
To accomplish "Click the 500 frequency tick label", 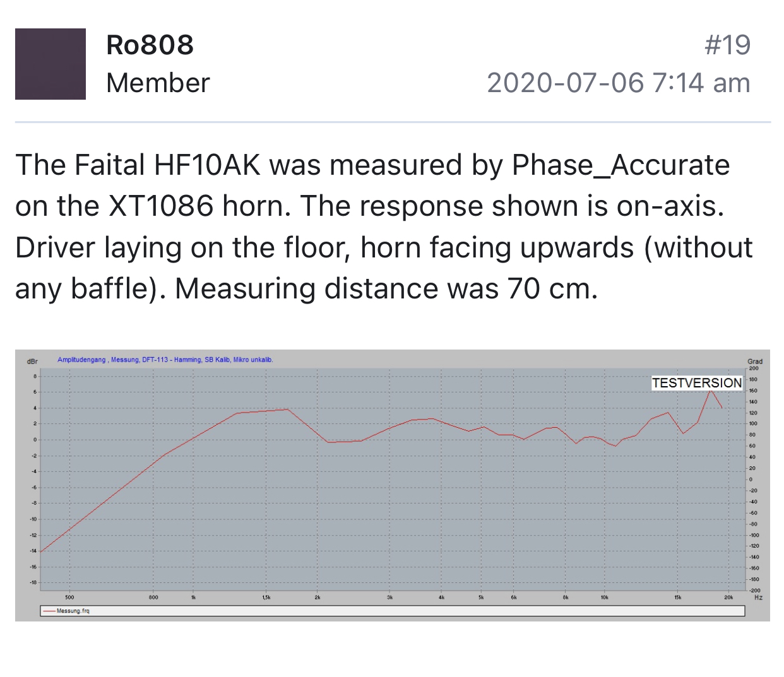I will click(69, 597).
